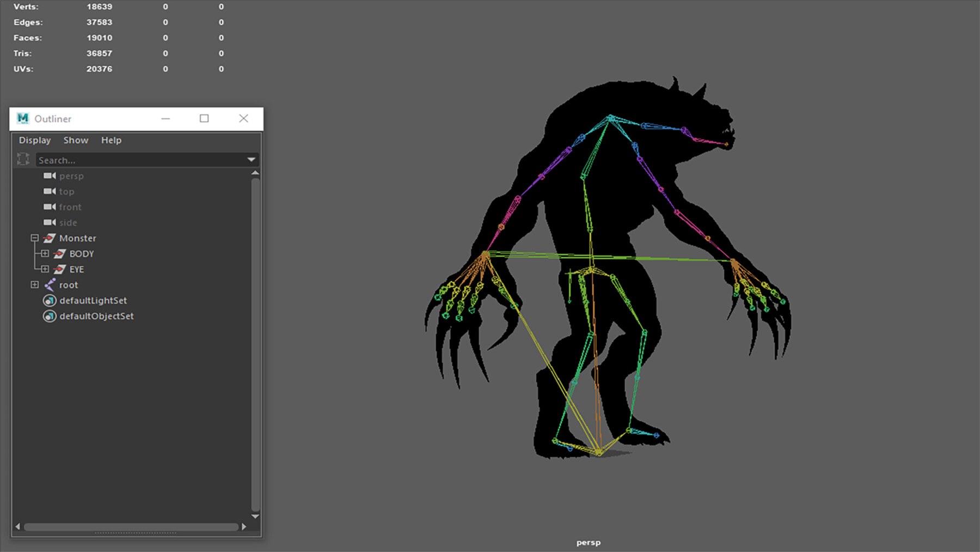
Task: Click the Outliner horizontal scrollbar right arrow
Action: click(244, 526)
